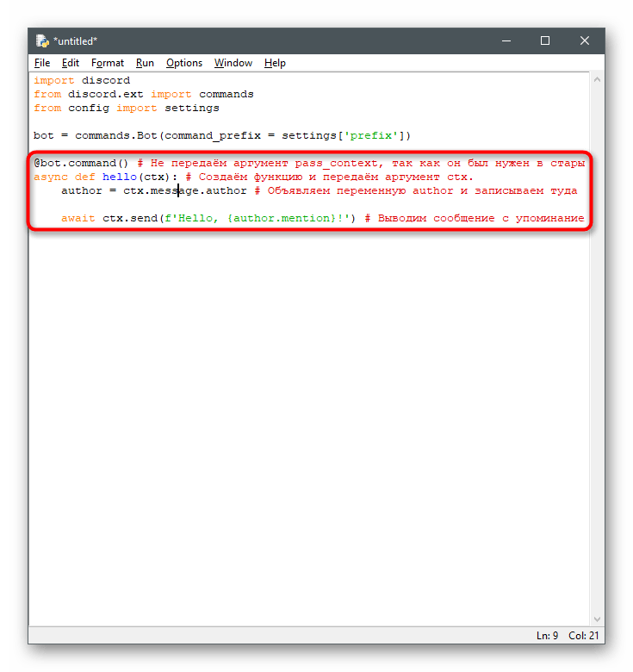633x672 pixels.
Task: Open the Format menu
Action: click(x=108, y=63)
